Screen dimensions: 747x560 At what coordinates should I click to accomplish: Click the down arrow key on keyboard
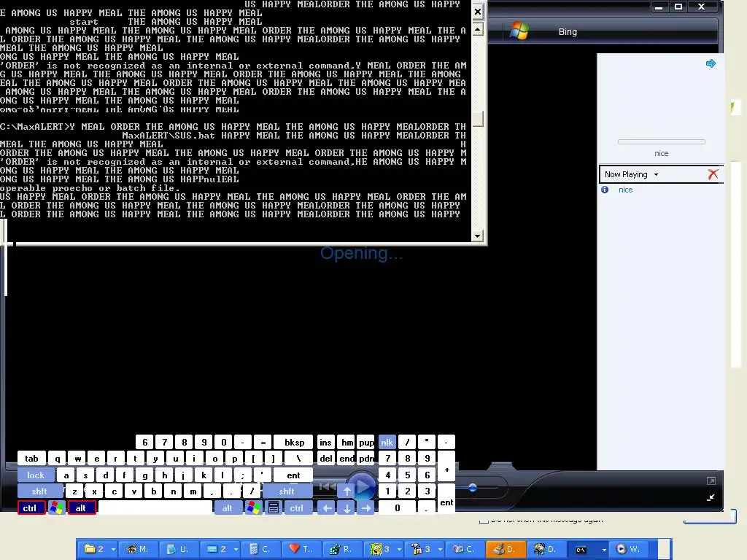point(347,507)
